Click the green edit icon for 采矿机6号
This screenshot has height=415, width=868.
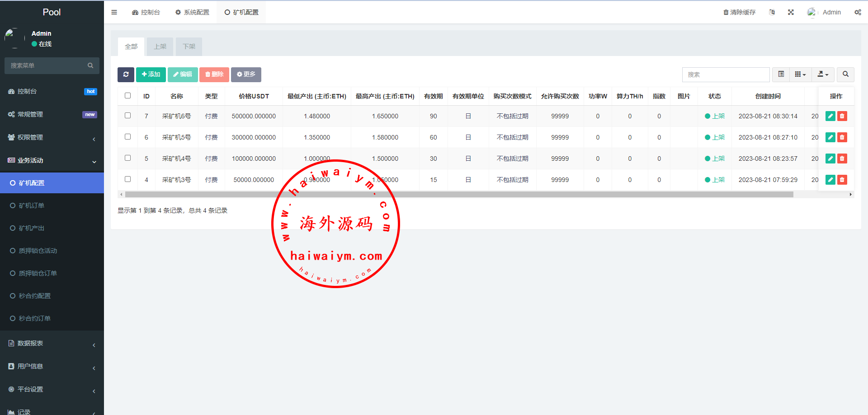pyautogui.click(x=830, y=116)
